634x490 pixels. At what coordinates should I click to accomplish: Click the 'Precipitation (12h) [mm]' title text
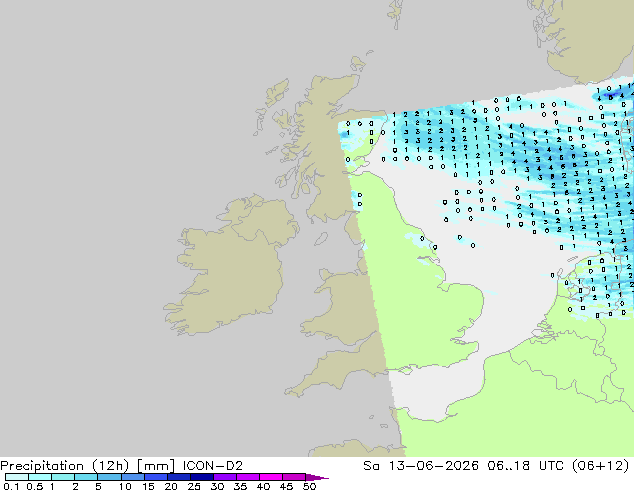click(88, 466)
